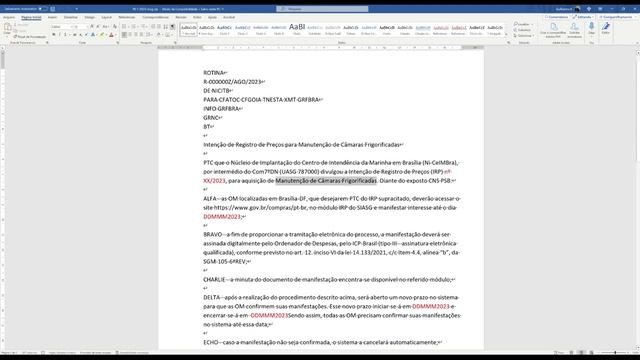Activate the Pincel de Formatação tool

pyautogui.click(x=30, y=37)
